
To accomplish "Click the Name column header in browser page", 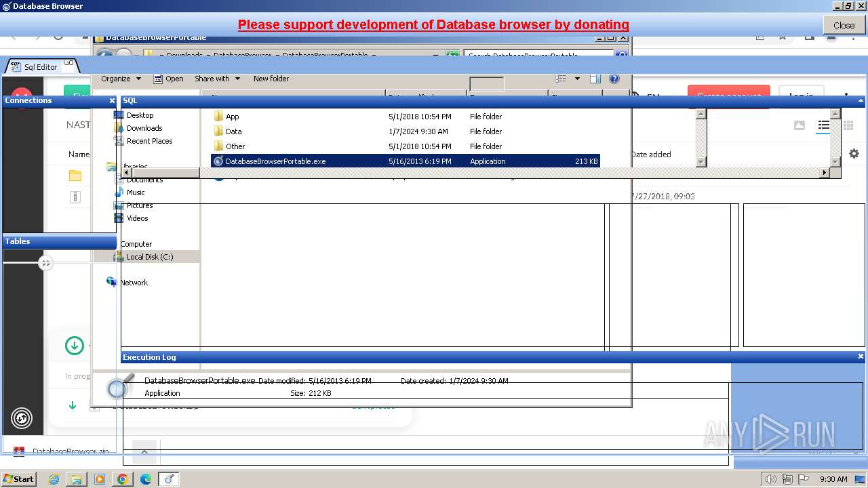I will tap(79, 155).
